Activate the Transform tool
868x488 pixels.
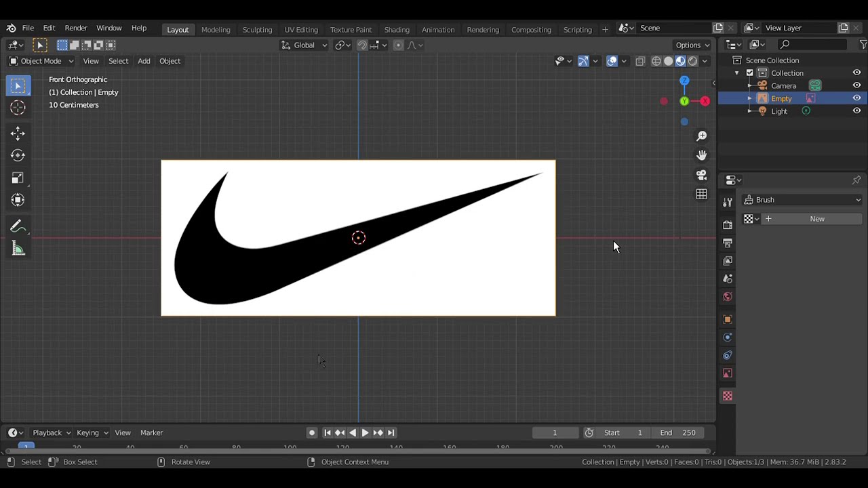click(18, 200)
